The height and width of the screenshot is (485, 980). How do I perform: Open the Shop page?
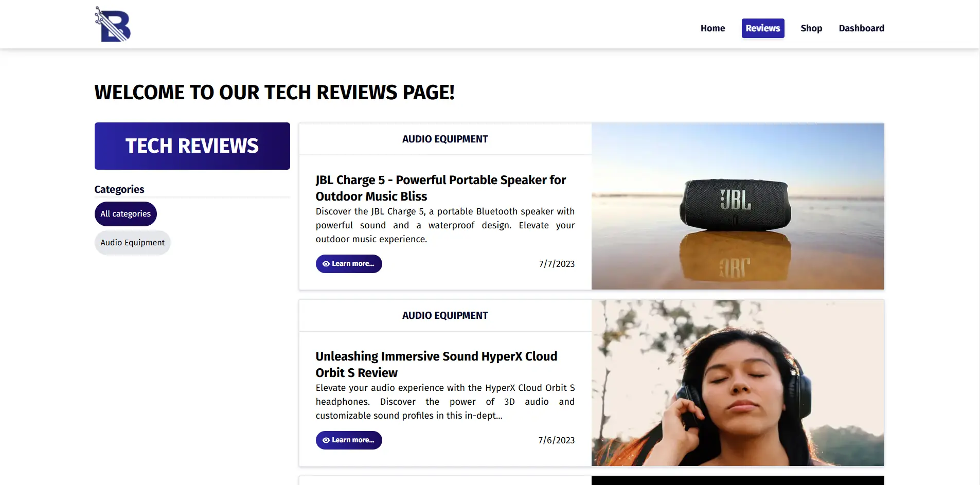click(811, 28)
